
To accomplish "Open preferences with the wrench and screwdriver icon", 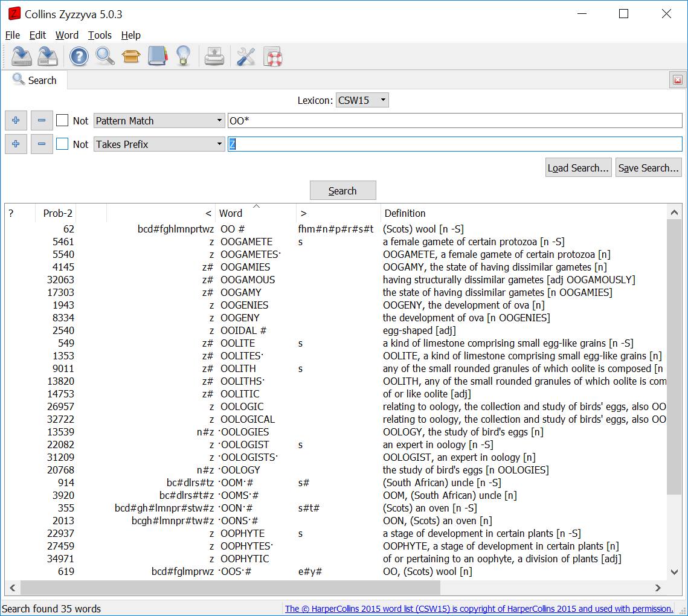I will [246, 57].
